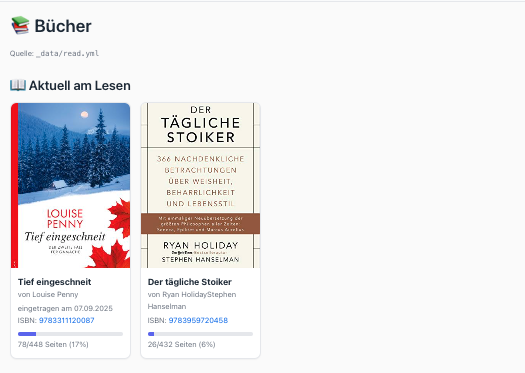525x373 pixels.
Task: Click the open book icon beside Aktuell am Lesen
Action: pyautogui.click(x=18, y=85)
